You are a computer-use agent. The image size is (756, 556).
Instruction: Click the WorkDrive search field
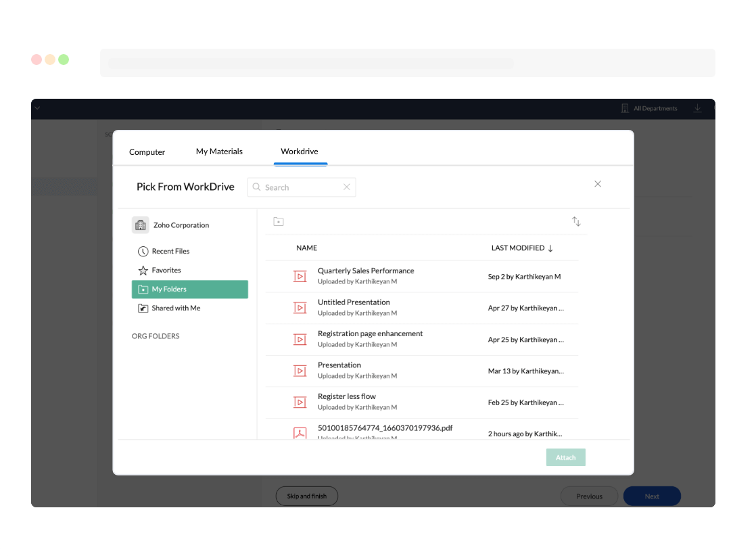pos(302,187)
